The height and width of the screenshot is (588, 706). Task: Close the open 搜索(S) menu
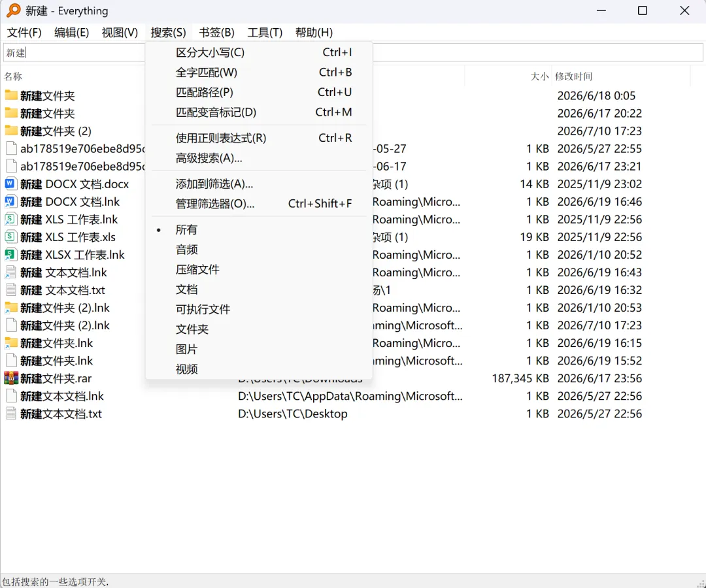point(169,33)
